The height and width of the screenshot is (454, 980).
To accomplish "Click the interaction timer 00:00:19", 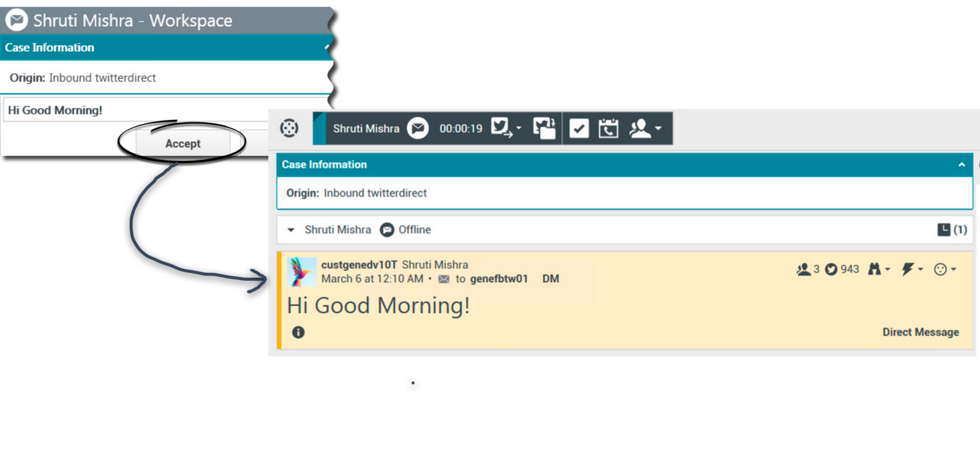I will [461, 128].
